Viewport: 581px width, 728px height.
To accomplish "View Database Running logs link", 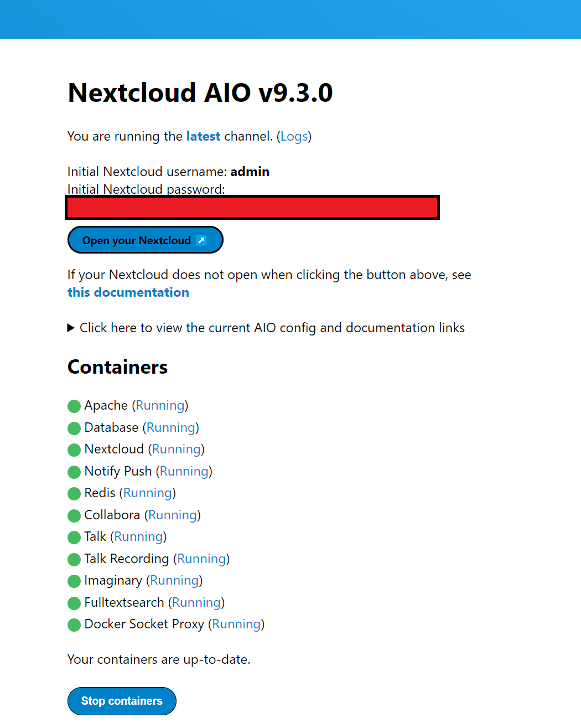I will coord(171,427).
